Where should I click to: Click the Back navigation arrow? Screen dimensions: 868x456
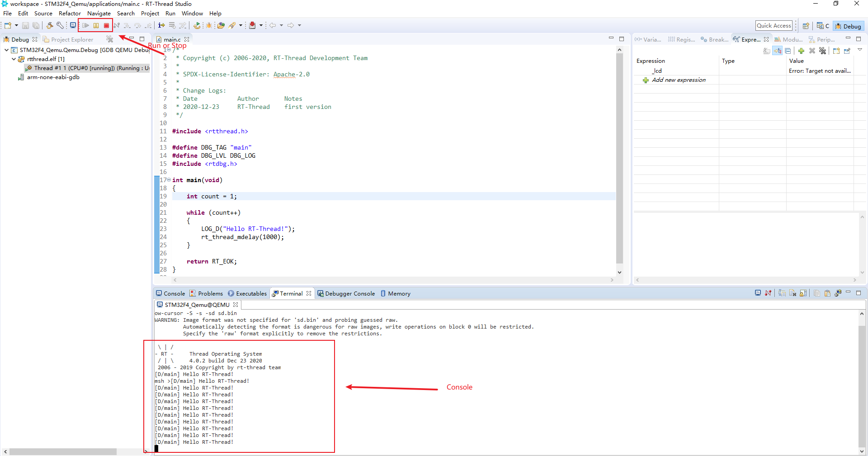point(273,25)
